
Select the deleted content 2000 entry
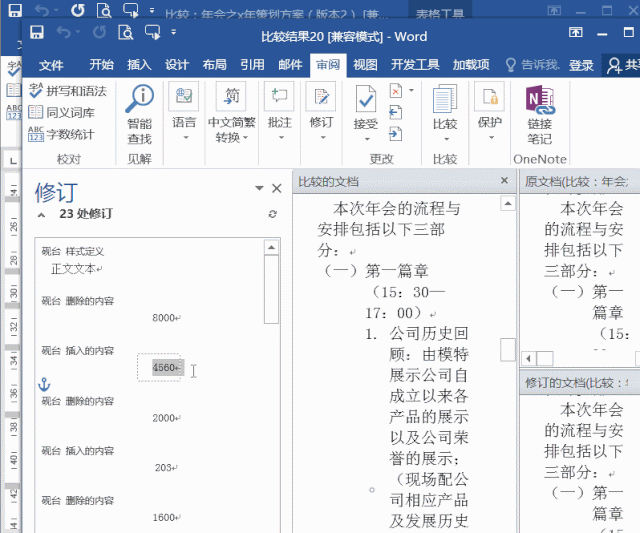(167, 418)
